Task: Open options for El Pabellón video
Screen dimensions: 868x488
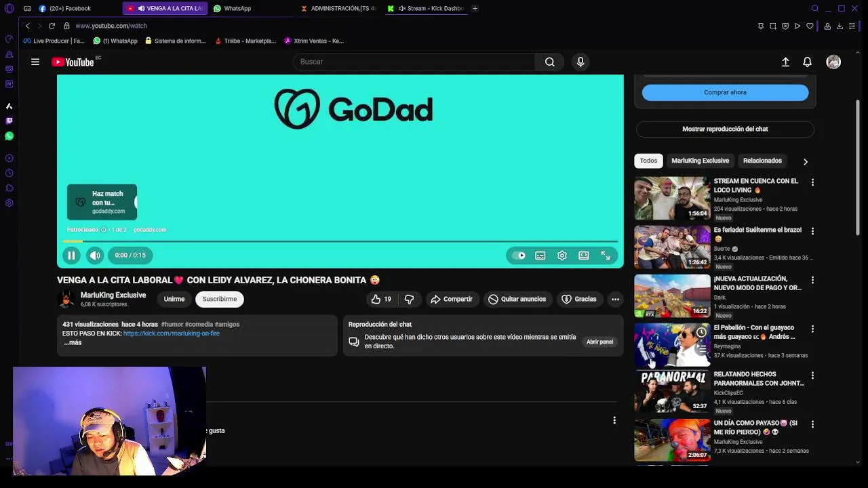Action: (x=812, y=329)
